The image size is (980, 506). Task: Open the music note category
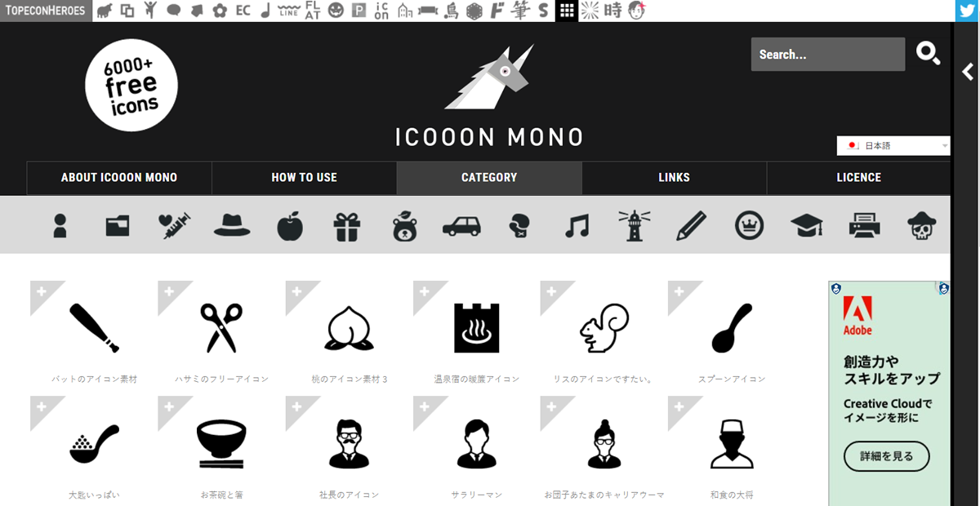pos(577,226)
